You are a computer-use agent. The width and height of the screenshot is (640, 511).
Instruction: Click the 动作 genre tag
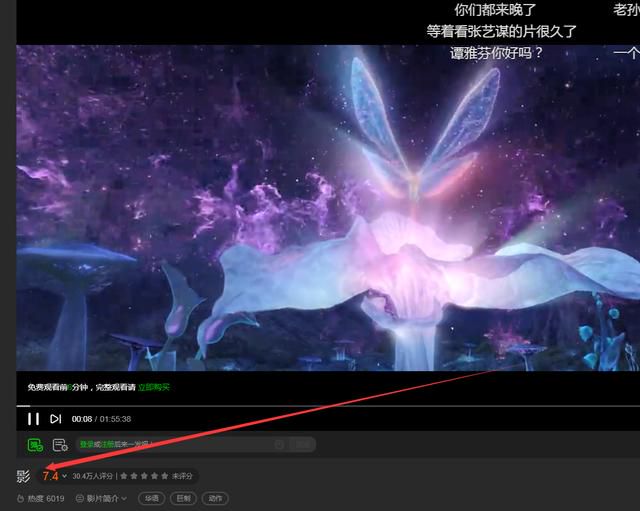coord(215,498)
